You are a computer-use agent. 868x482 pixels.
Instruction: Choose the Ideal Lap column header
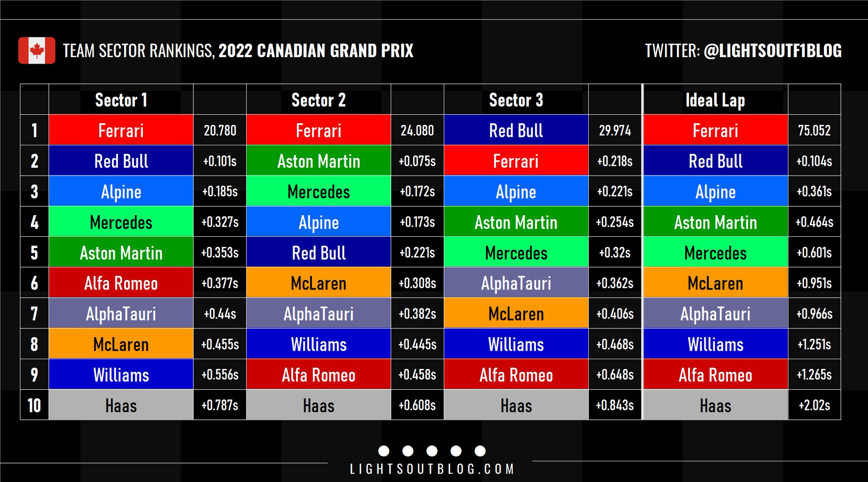coord(715,100)
